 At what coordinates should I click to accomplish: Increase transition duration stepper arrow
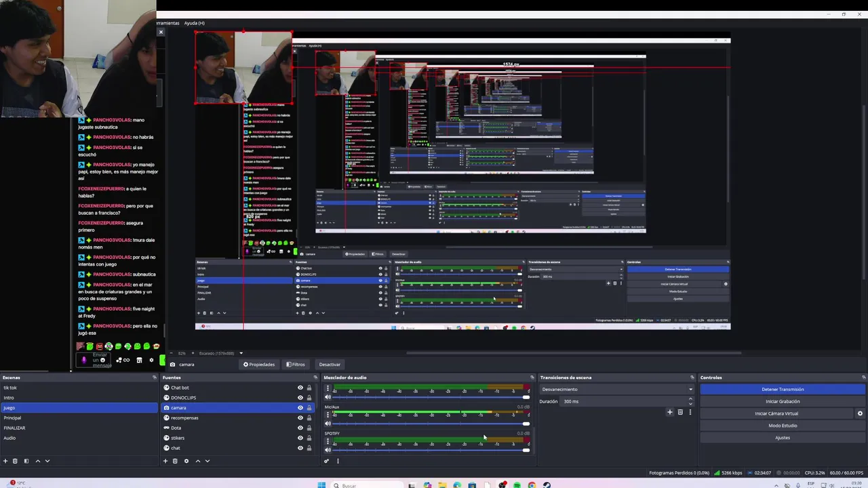click(690, 399)
